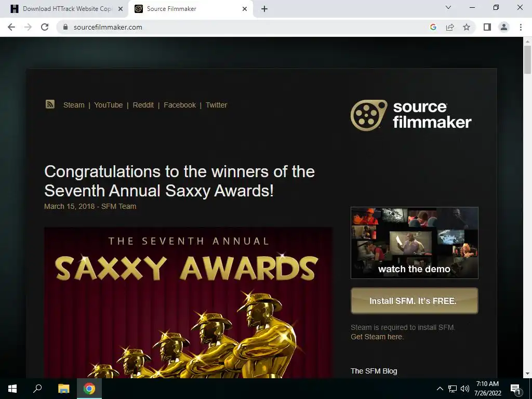Open the volume tray icon
This screenshot has height=399, width=532.
(x=465, y=389)
